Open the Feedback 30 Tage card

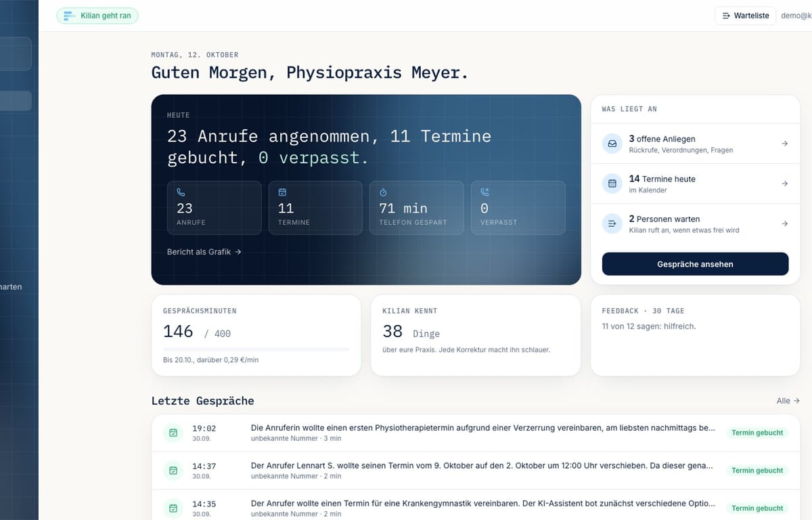(695, 335)
